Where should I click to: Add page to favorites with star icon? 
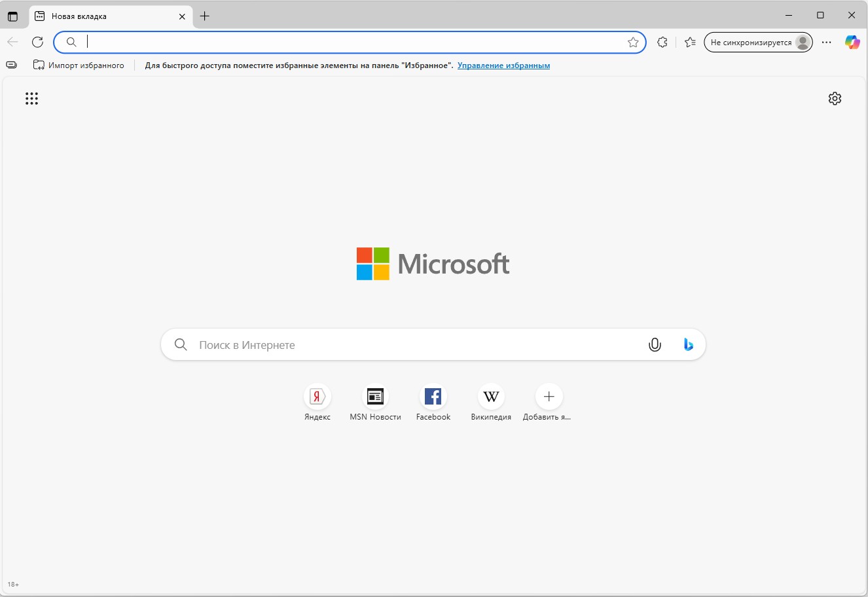[x=633, y=43]
